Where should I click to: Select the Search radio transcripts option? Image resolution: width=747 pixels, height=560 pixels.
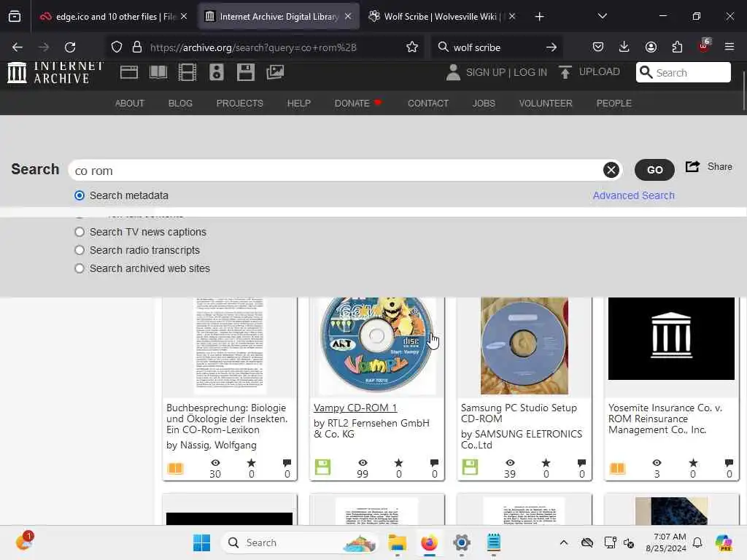click(80, 250)
